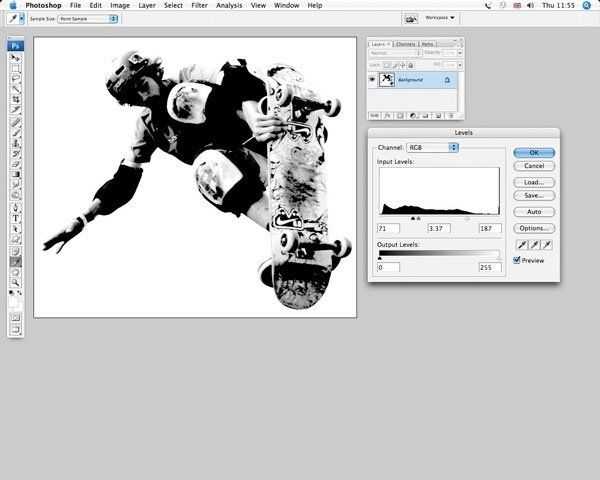Uncheck the Preview checkbox in Levels
The height and width of the screenshot is (480, 600).
(517, 260)
